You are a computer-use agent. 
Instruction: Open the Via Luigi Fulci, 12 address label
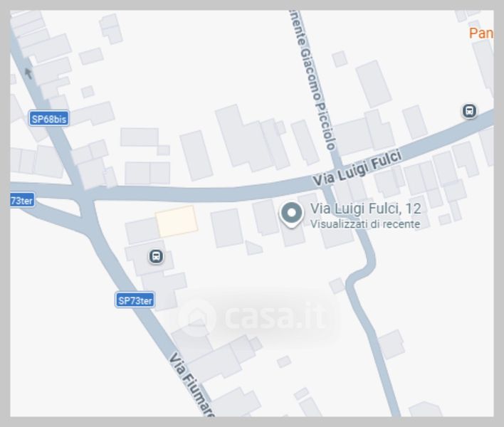(365, 209)
